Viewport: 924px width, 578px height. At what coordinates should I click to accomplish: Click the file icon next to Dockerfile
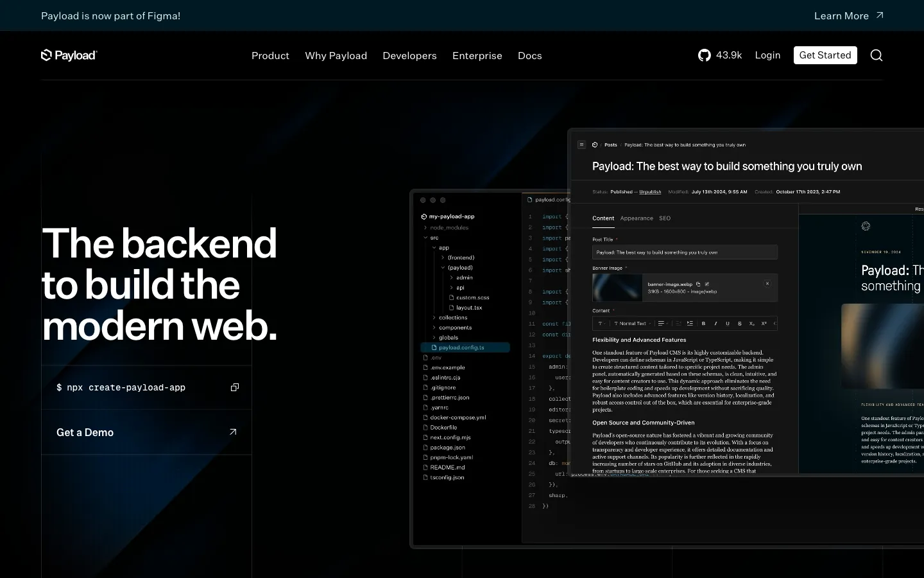[425, 427]
